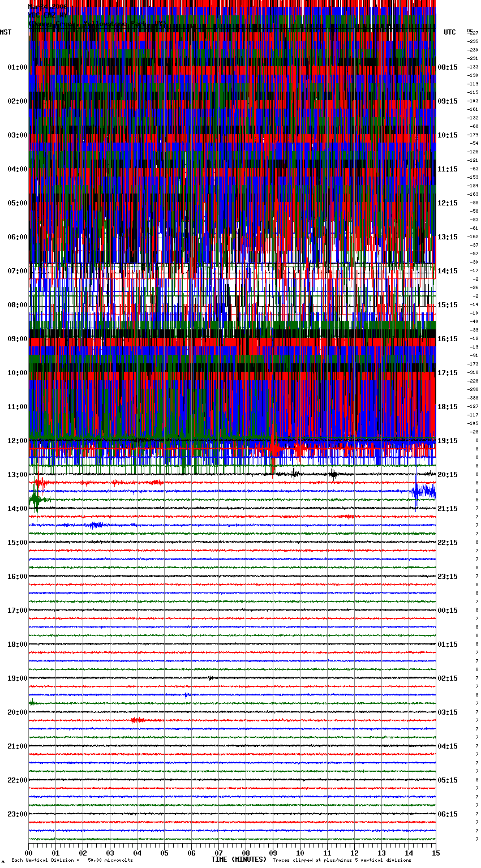This screenshot has height=868, width=481.
Task: Click the MST time zone header label
Action: pyautogui.click(x=6, y=32)
